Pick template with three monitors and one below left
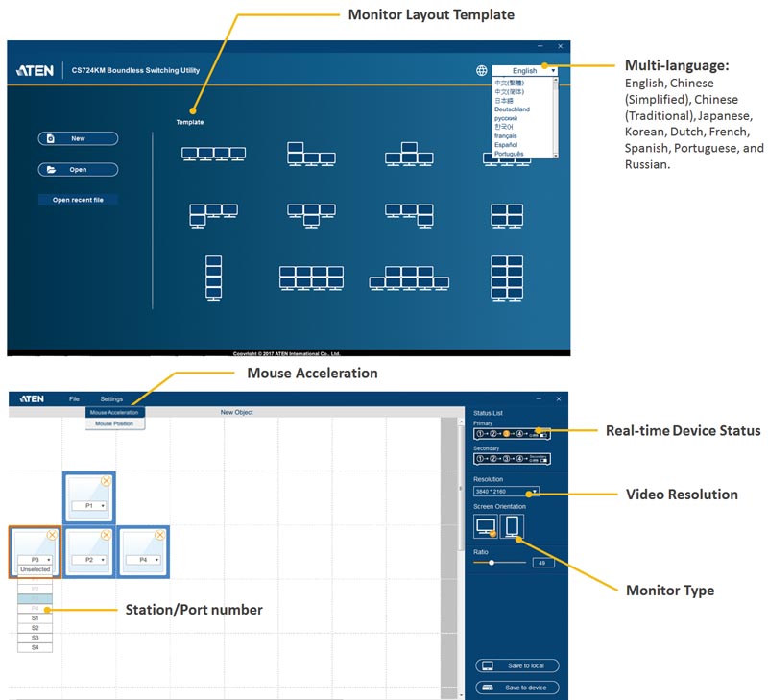 213,216
